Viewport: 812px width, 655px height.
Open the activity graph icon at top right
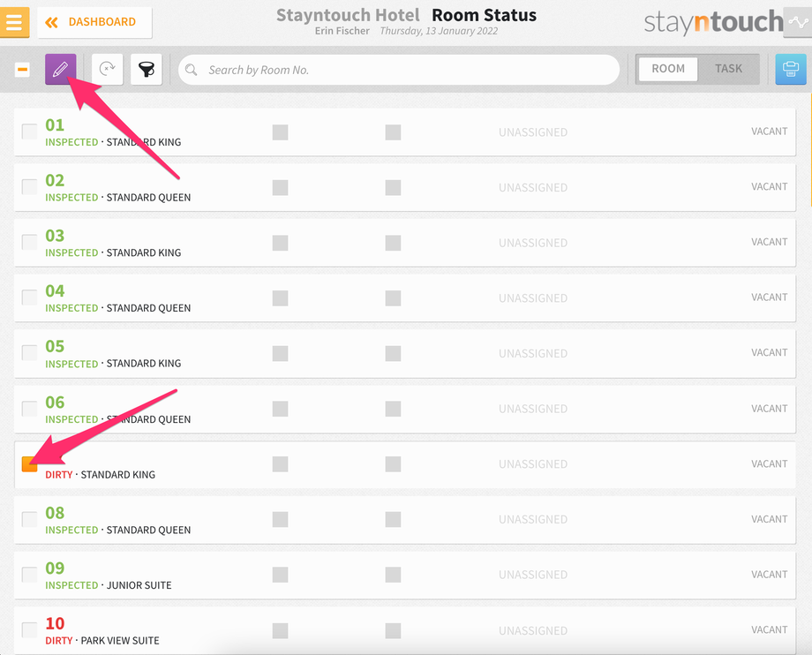click(x=798, y=22)
